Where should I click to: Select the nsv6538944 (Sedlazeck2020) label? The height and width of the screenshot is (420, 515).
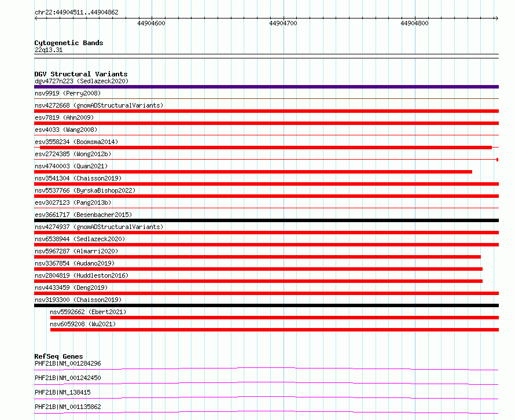pyautogui.click(x=80, y=239)
